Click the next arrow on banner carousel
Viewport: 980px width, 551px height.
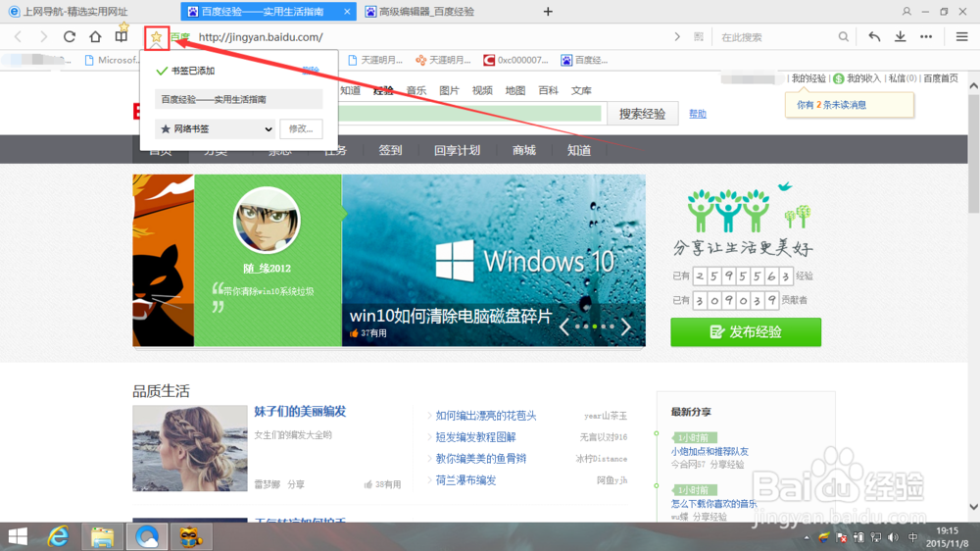click(x=625, y=326)
